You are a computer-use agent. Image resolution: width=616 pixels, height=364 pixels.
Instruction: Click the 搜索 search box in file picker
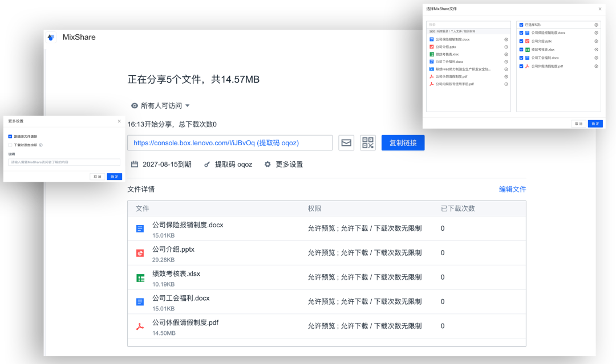point(468,24)
